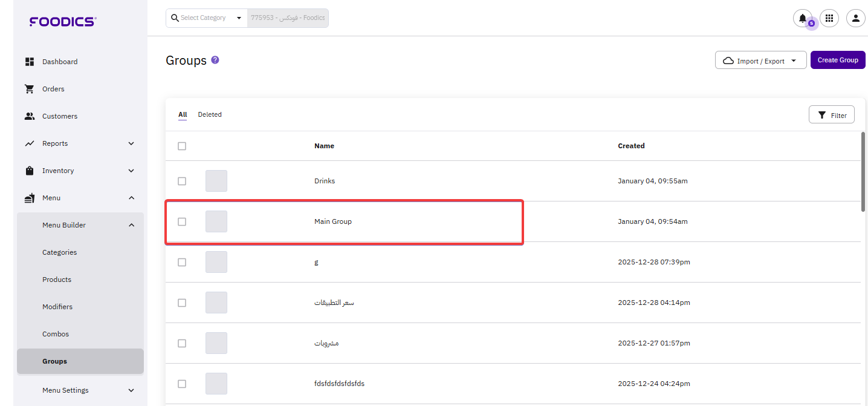Switch to the Deleted tab
This screenshot has height=406, width=868.
210,114
